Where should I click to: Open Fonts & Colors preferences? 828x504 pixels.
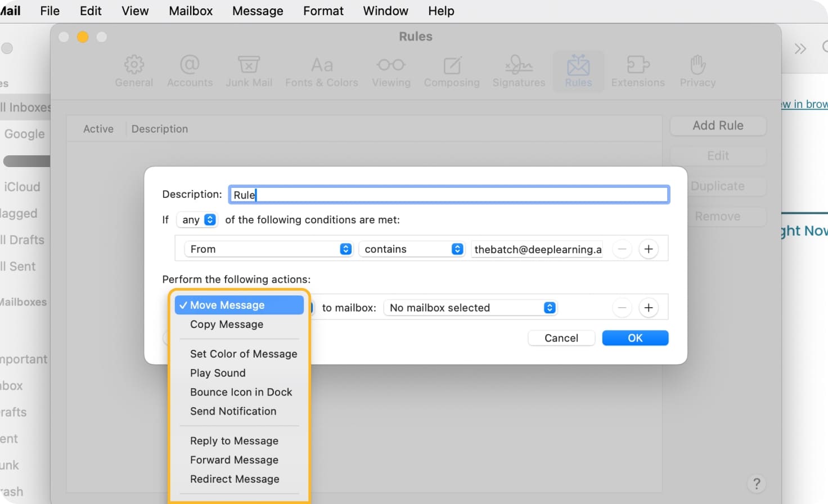click(321, 70)
